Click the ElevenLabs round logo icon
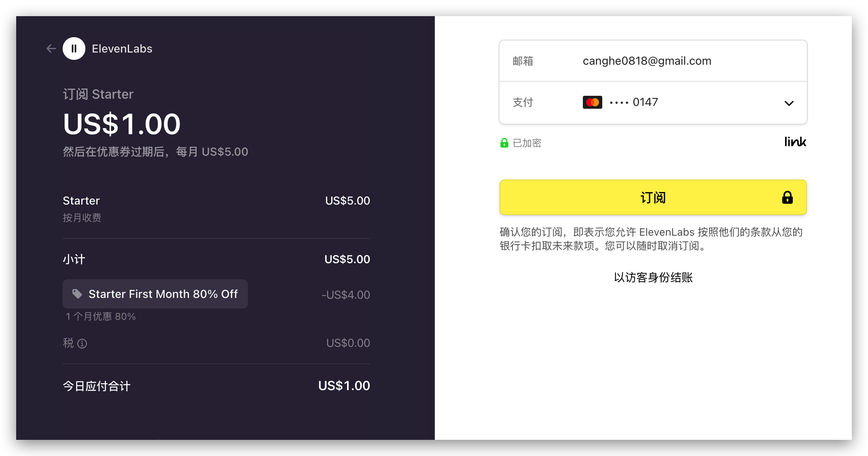This screenshot has height=456, width=868. point(74,49)
